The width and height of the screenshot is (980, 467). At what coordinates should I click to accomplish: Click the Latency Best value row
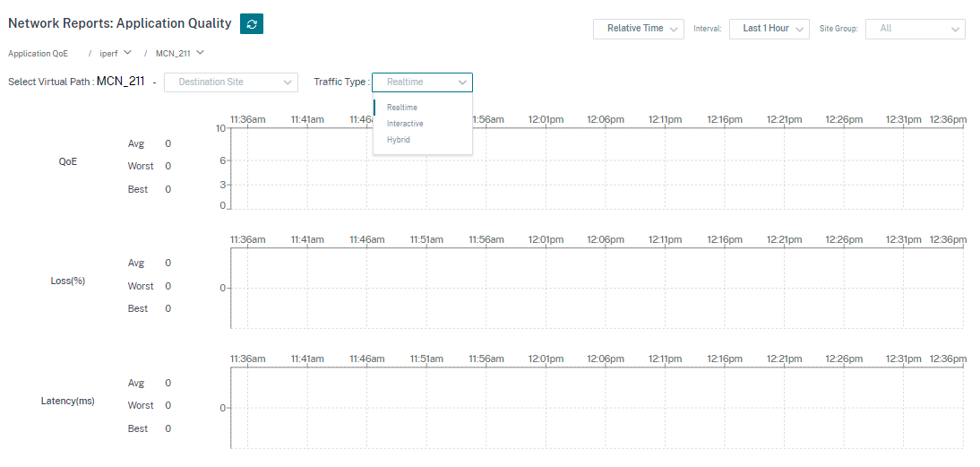coord(150,428)
